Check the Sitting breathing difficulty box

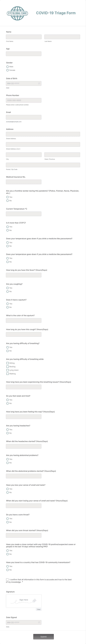7,363
